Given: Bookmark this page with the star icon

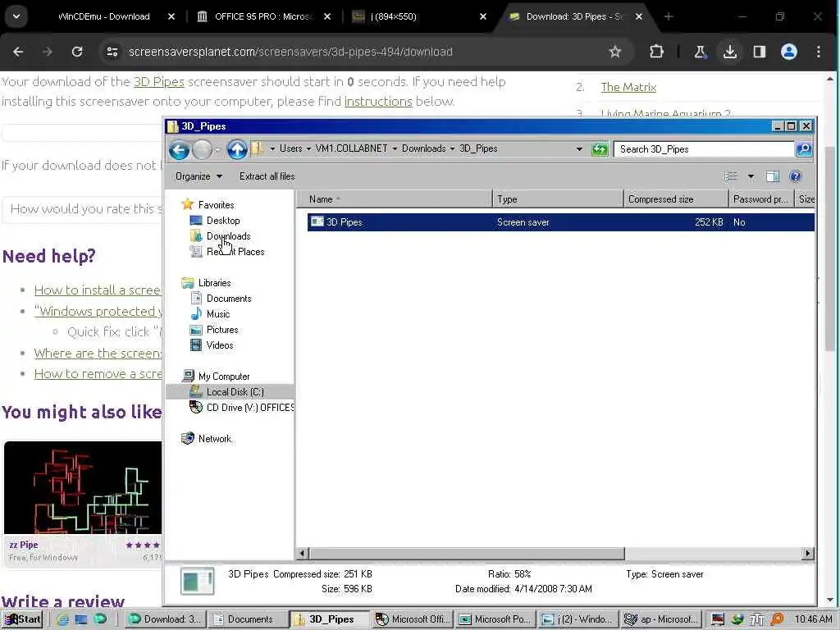Looking at the screenshot, I should pyautogui.click(x=615, y=52).
